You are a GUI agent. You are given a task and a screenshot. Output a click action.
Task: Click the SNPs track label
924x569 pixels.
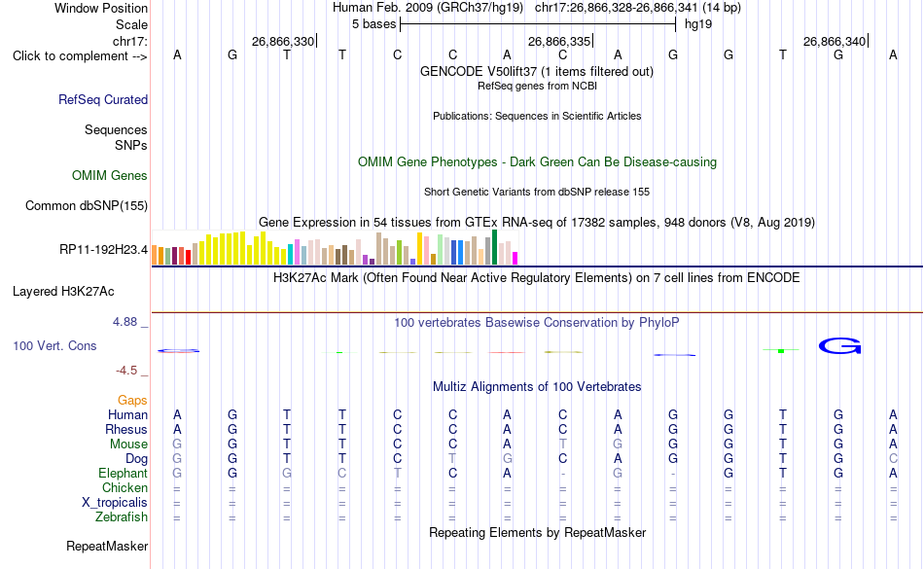point(131,145)
